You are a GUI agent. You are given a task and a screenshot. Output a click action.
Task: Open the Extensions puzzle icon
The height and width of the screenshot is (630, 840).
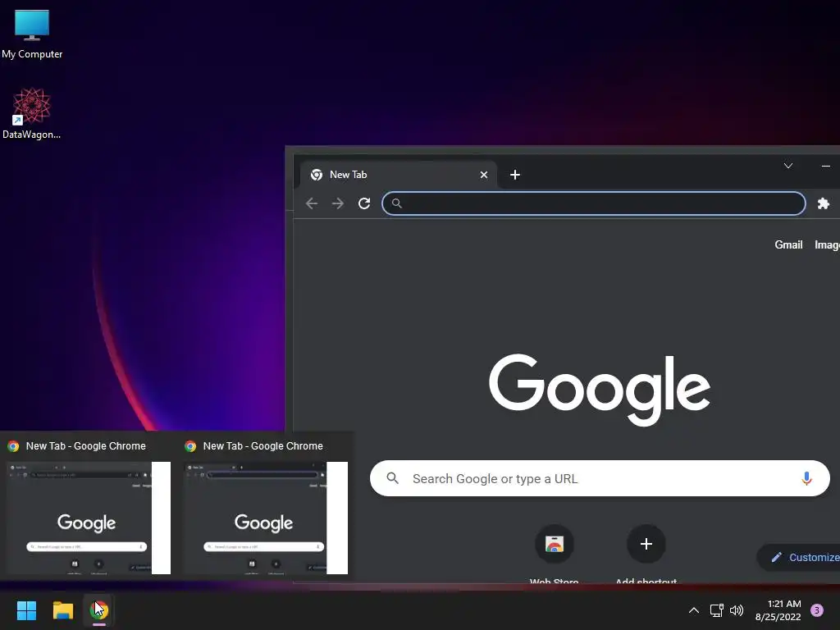click(824, 203)
